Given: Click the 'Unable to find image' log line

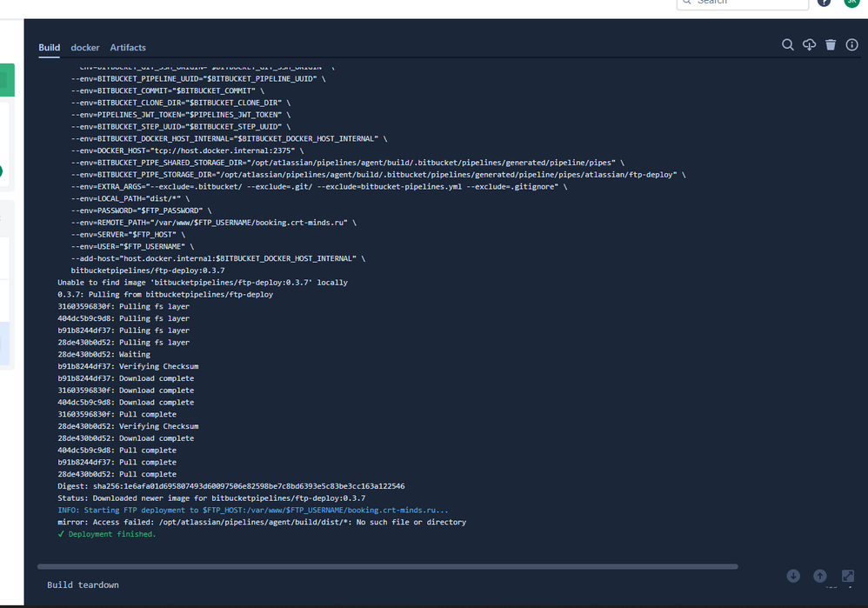Looking at the screenshot, I should [203, 283].
